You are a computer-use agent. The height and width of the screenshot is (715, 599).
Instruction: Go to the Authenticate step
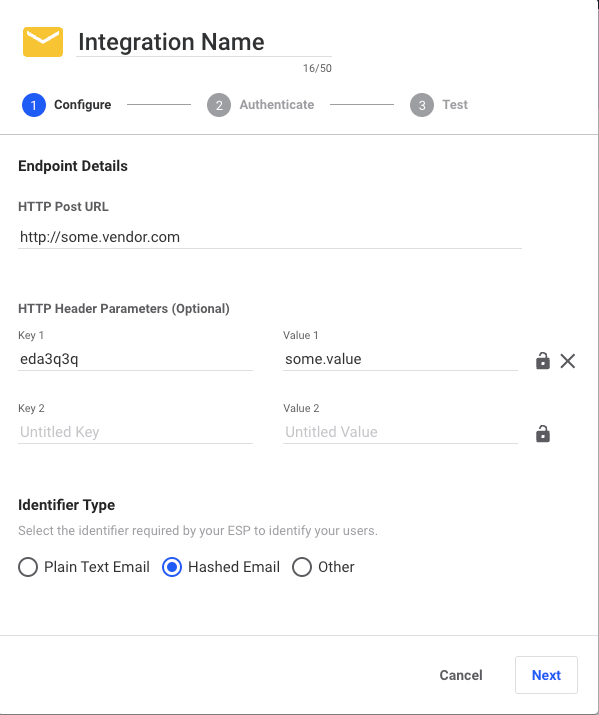tap(277, 104)
